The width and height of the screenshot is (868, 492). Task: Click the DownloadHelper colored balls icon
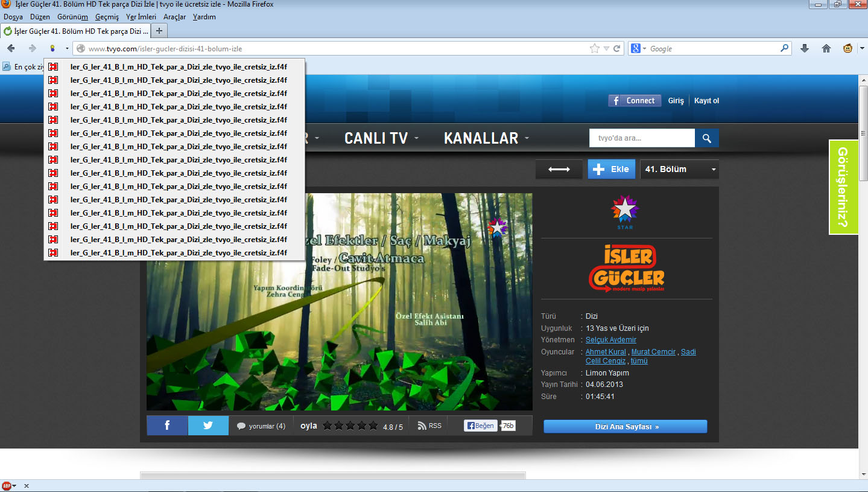point(52,48)
